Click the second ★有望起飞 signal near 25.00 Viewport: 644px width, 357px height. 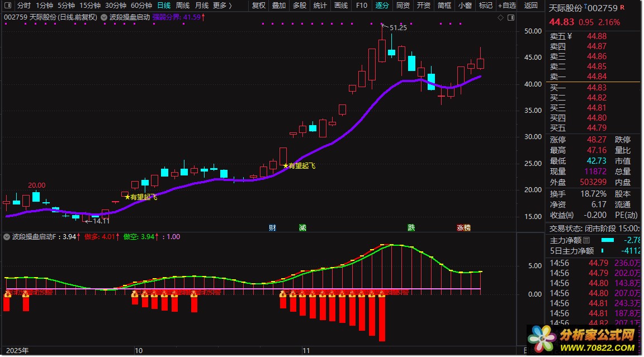click(300, 166)
